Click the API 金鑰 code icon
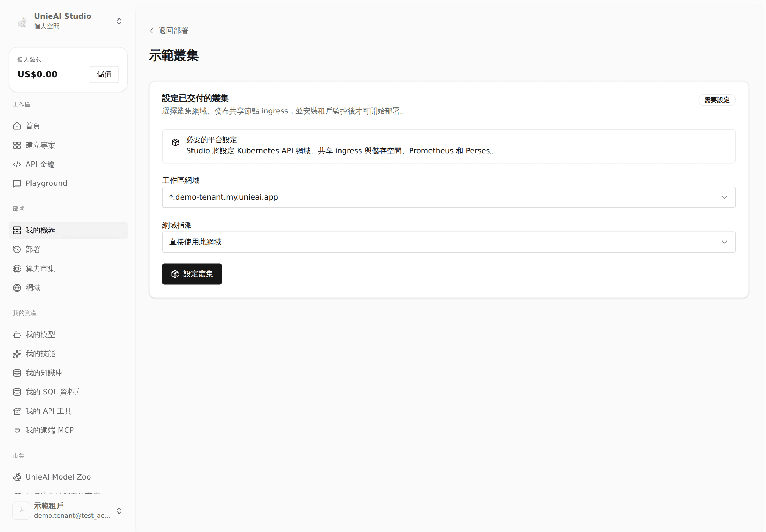This screenshot has height=532, width=766. point(17,164)
